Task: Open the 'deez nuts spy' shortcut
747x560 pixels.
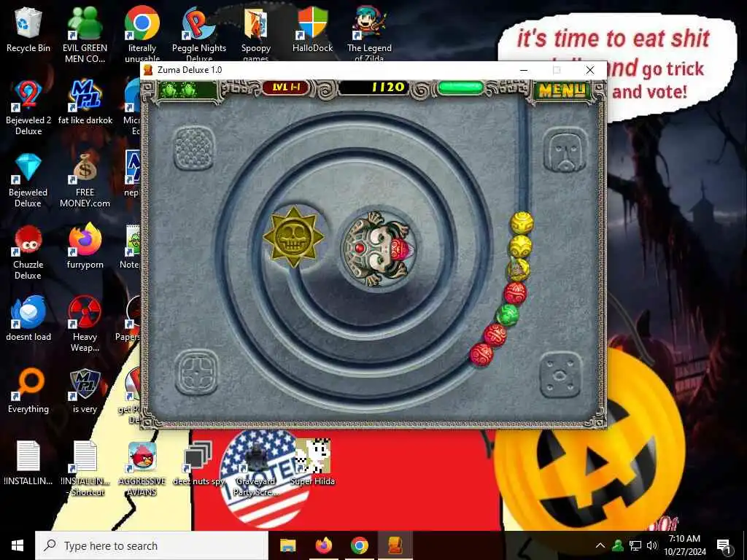Action: pos(198,463)
